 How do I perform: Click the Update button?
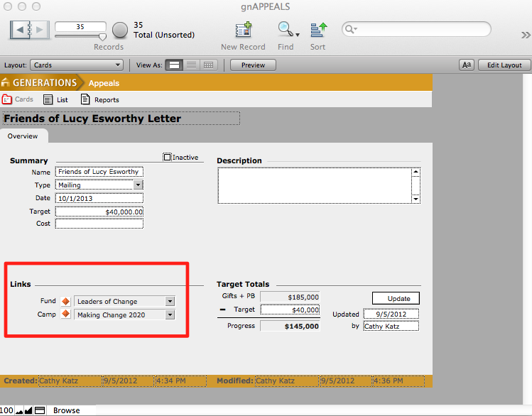(x=395, y=298)
